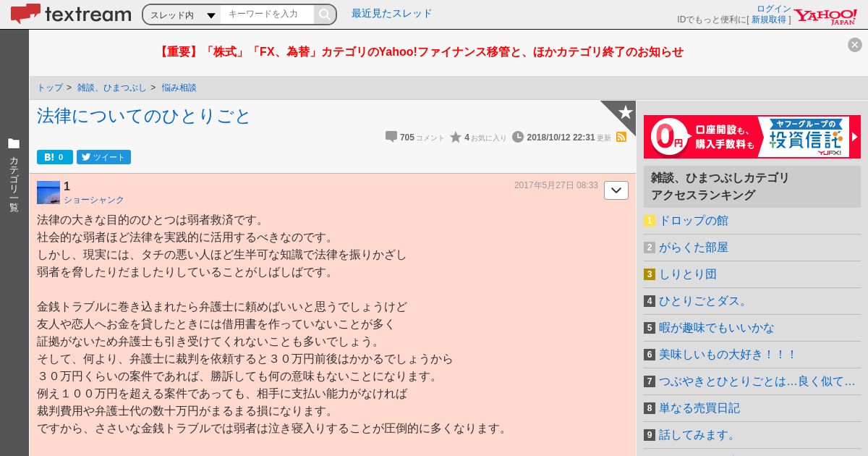Image resolution: width=868 pixels, height=456 pixels.
Task: Click the ログイン link
Action: point(774,9)
